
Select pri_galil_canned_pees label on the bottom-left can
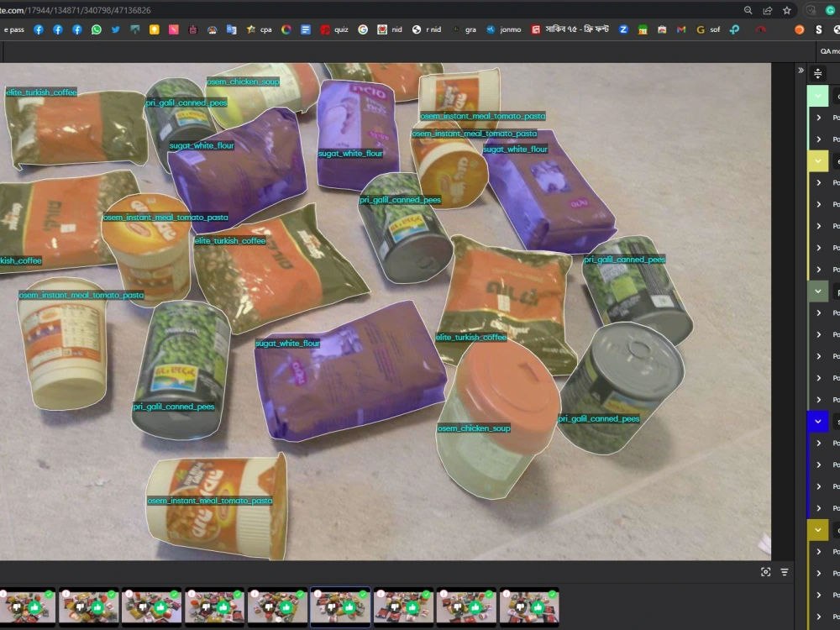pyautogui.click(x=174, y=407)
